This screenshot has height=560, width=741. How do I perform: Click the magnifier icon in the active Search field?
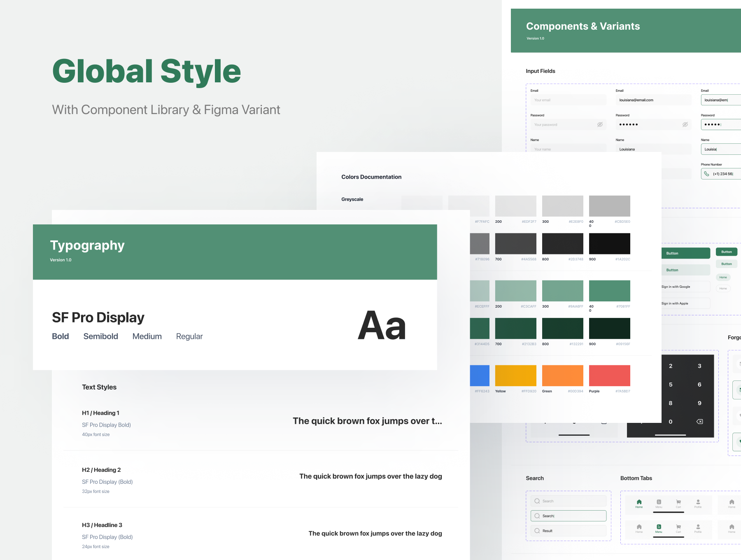pyautogui.click(x=537, y=516)
